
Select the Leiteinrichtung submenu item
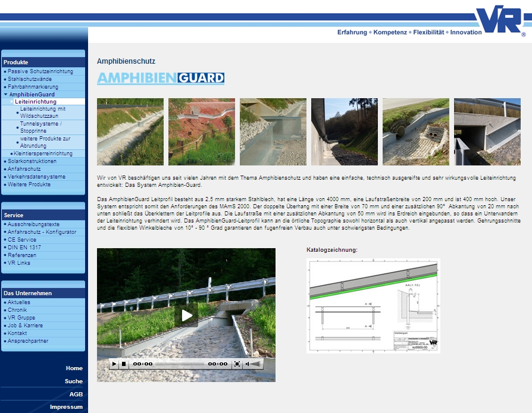click(36, 102)
